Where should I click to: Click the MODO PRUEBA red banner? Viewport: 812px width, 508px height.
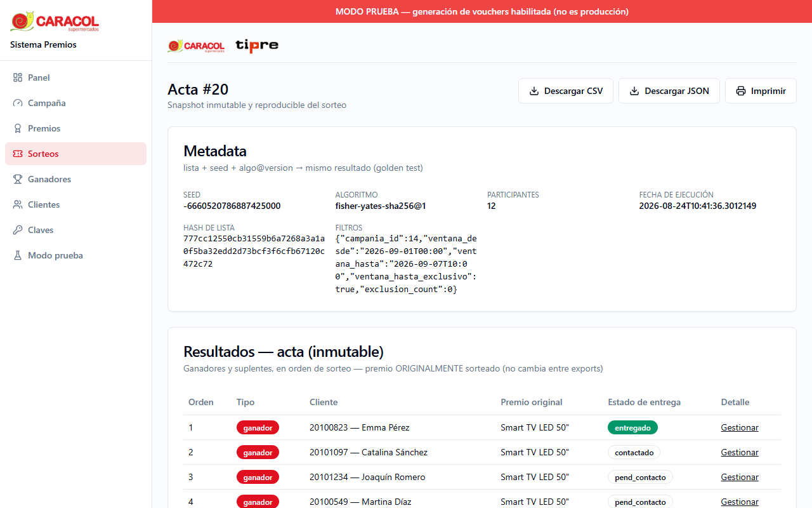(x=482, y=11)
